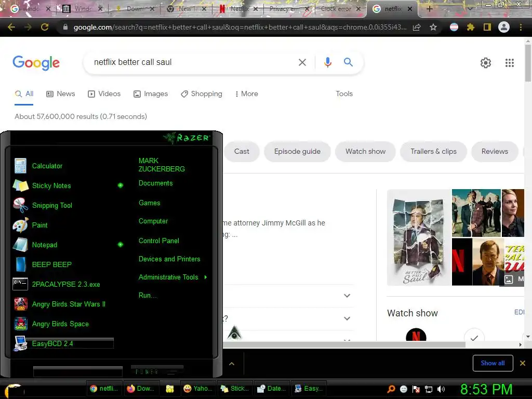
Task: Click Show all downloads button
Action: pos(493,363)
